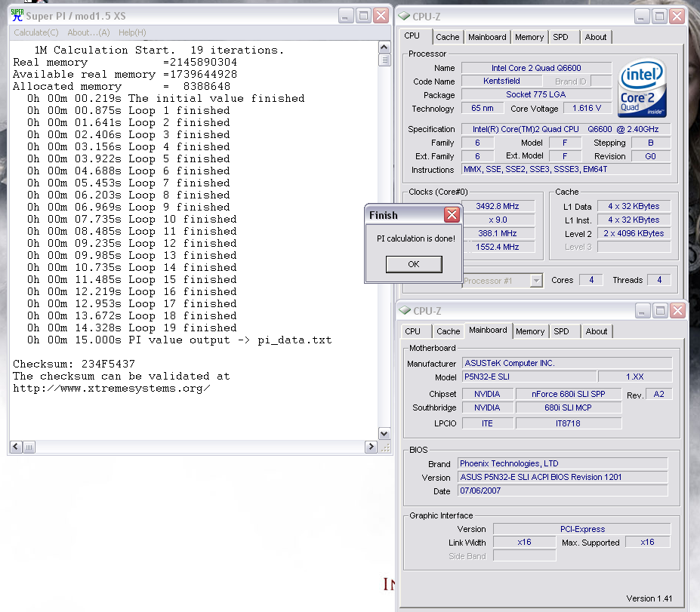700x612 pixels.
Task: Click Super PI horizontal scrollbar left arrow
Action: [16, 447]
